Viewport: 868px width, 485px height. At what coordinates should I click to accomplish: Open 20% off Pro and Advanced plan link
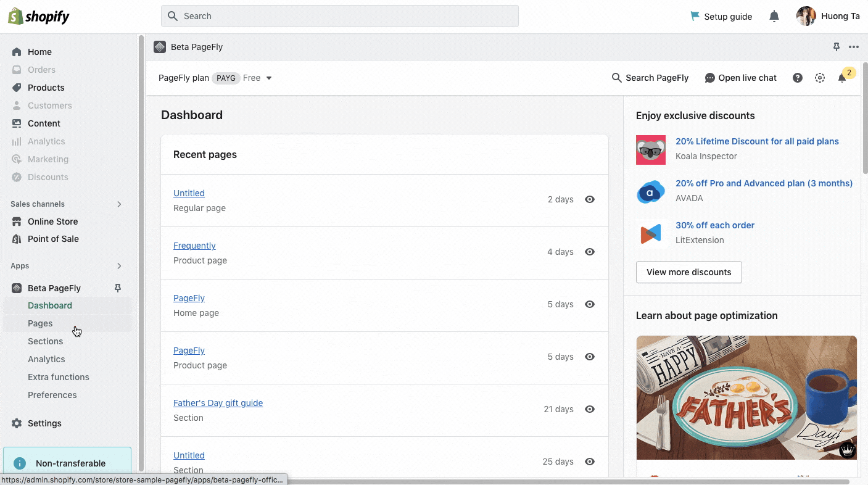764,183
